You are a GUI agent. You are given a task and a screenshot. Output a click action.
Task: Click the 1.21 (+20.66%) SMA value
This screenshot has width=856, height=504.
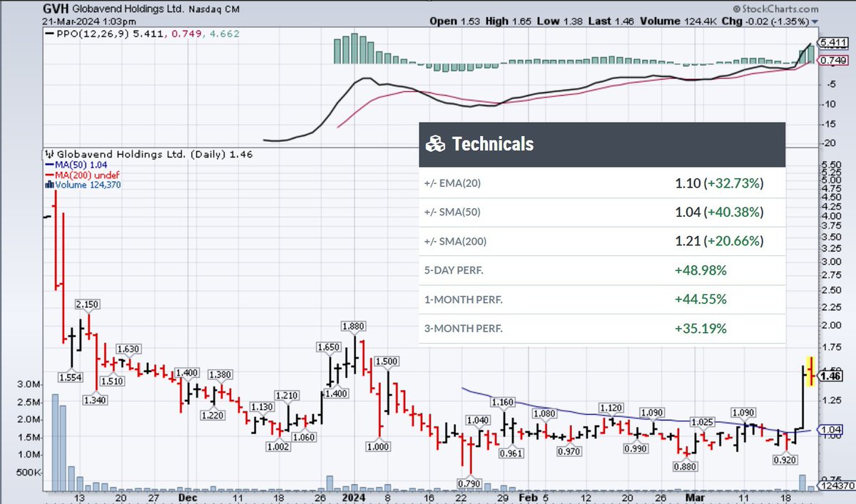719,242
